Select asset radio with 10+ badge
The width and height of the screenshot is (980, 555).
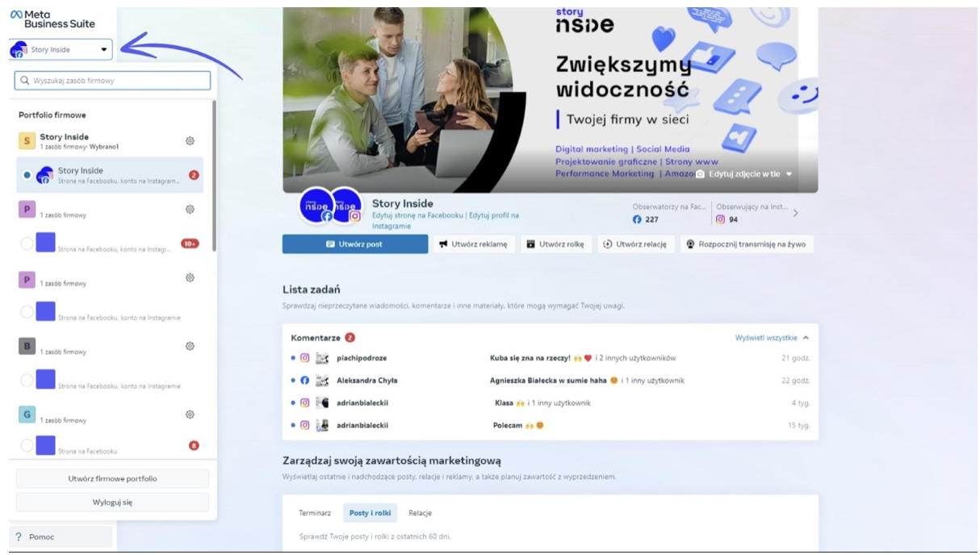27,243
